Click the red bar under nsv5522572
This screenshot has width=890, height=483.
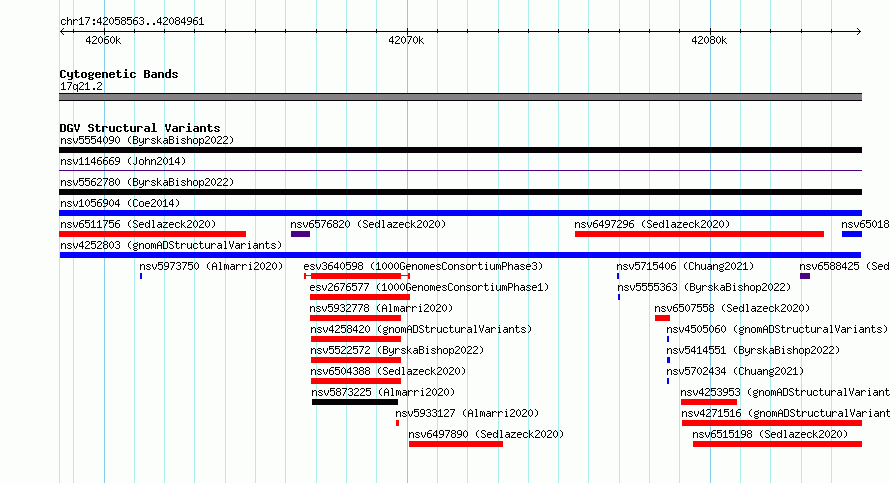(x=356, y=360)
